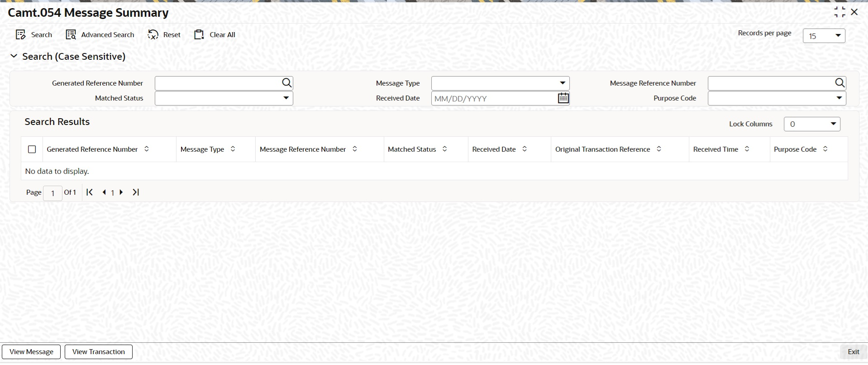Image resolution: width=868 pixels, height=365 pixels.
Task: Open the Purpose Code dropdown
Action: point(777,98)
